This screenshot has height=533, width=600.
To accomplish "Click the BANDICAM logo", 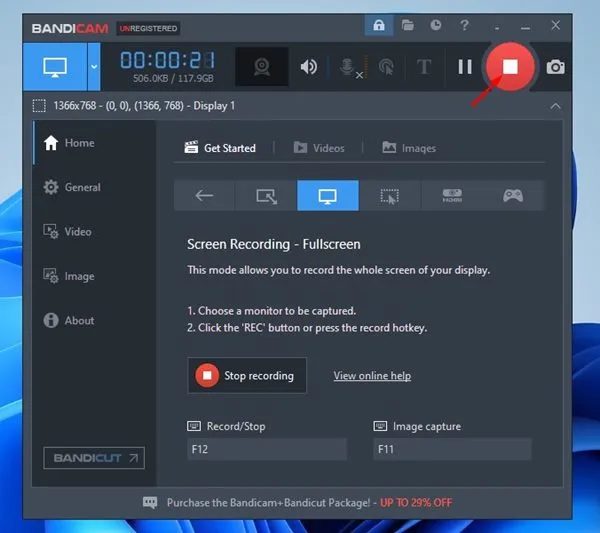I will pyautogui.click(x=70, y=28).
